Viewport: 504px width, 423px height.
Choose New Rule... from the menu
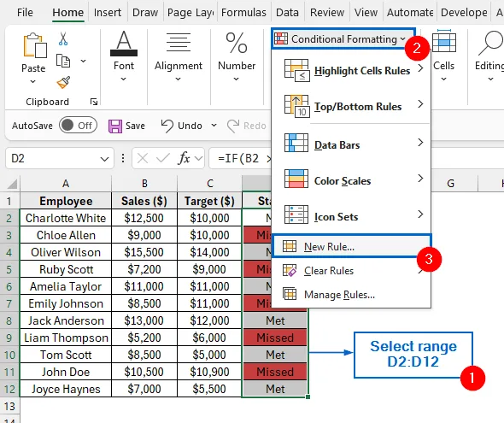click(351, 246)
